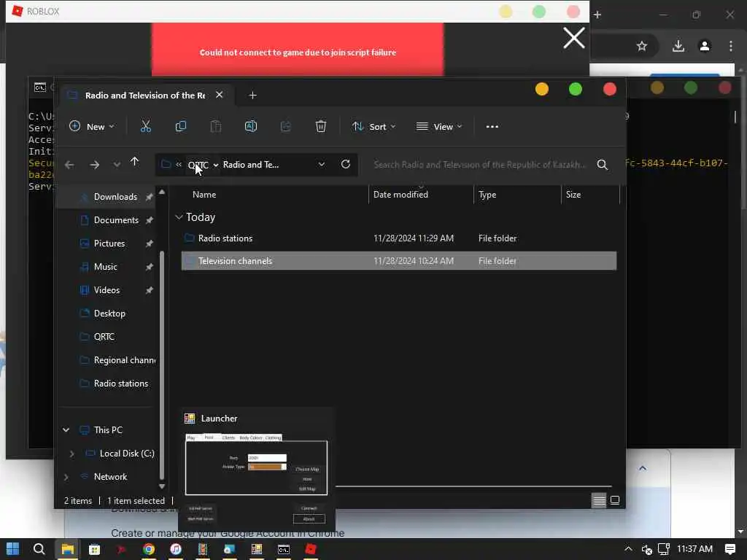Click the Share icon in Explorer toolbar
This screenshot has width=747, height=560.
click(285, 126)
